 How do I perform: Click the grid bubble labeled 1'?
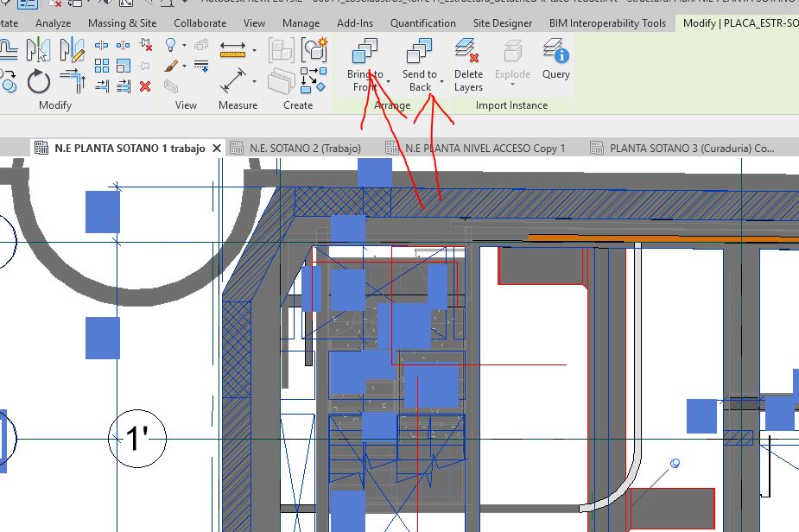(136, 439)
